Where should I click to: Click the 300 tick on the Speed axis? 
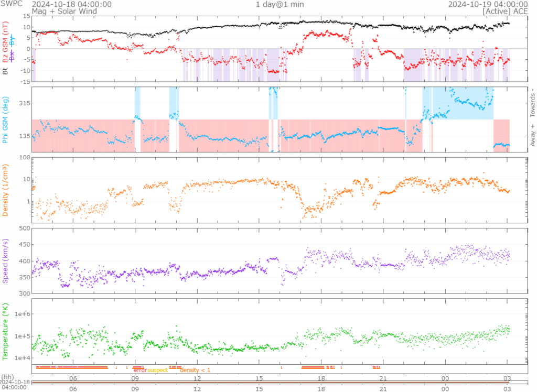click(25, 293)
